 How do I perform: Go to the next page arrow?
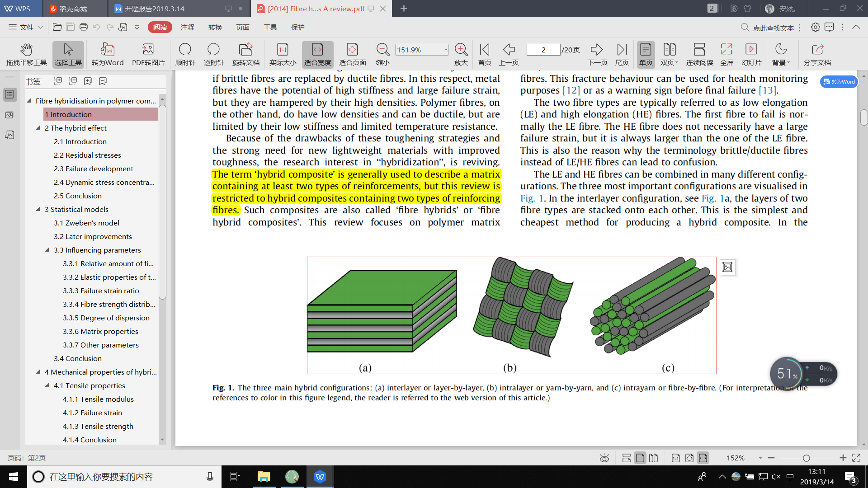click(x=597, y=50)
